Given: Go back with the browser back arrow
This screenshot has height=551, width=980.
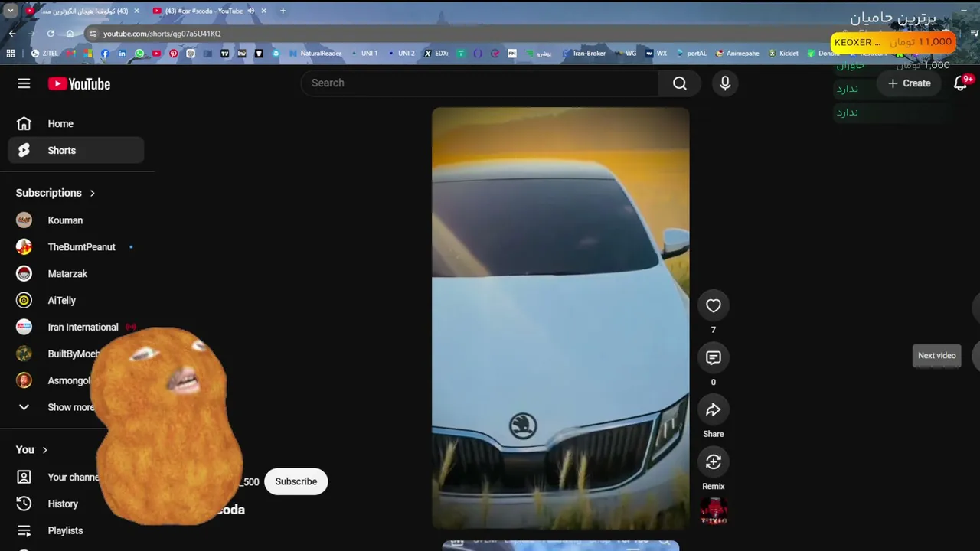Looking at the screenshot, I should coord(12,34).
